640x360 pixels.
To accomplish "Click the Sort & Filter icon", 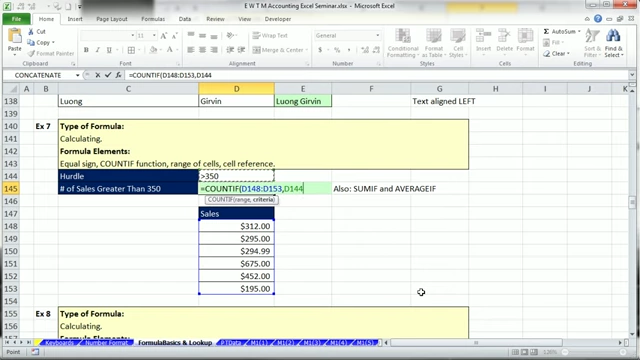I will [592, 36].
